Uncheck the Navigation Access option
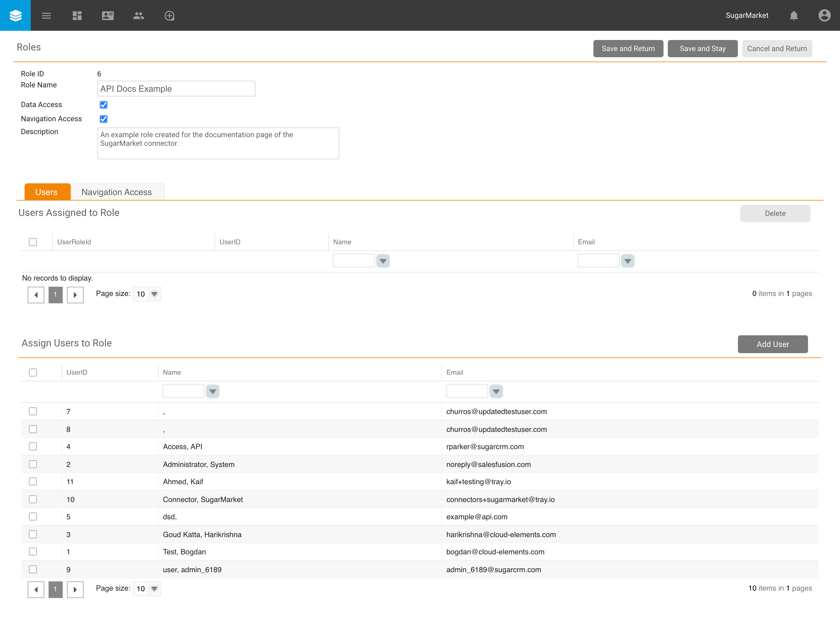Screen dimensions: 840x630 coord(103,119)
